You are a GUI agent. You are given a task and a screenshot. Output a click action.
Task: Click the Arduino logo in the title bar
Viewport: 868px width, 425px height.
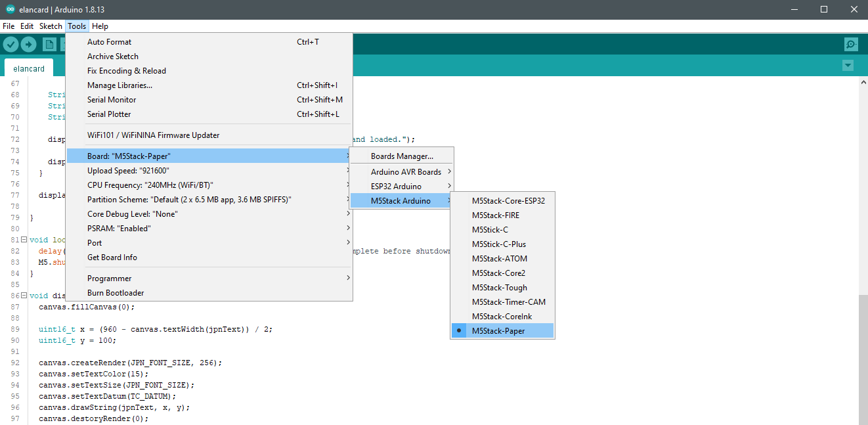11,10
